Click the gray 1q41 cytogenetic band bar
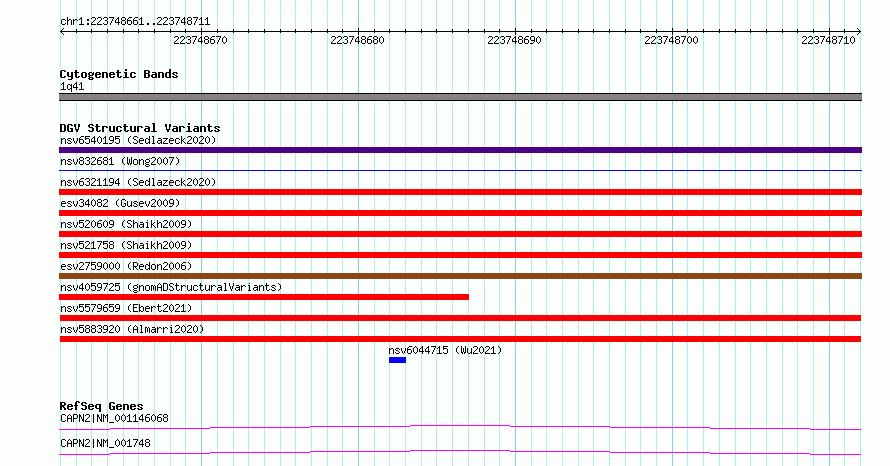890x466 pixels. click(460, 97)
